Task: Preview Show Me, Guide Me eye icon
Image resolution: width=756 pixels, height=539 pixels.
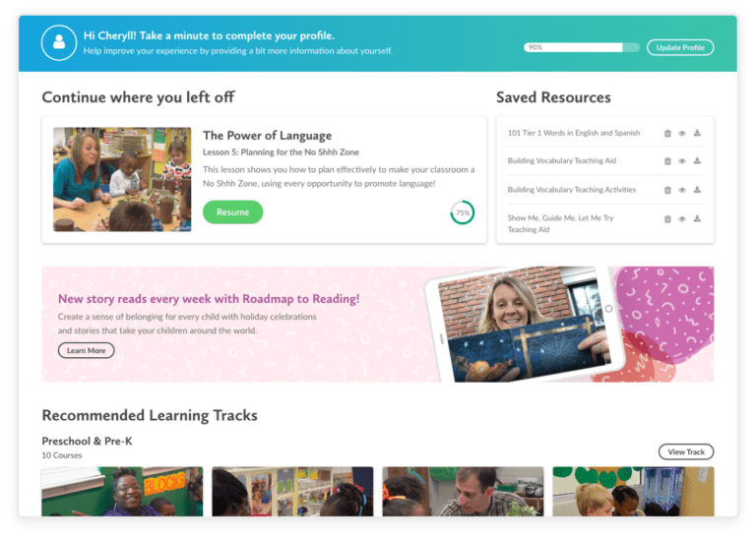Action: [682, 219]
